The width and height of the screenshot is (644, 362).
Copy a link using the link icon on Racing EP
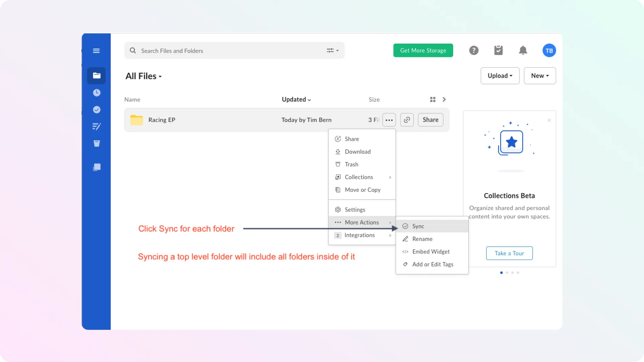pyautogui.click(x=407, y=120)
